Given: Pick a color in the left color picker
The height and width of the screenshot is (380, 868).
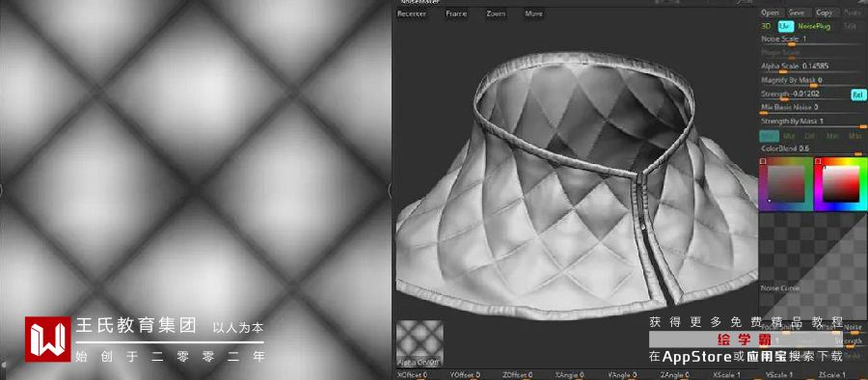Looking at the screenshot, I should click(785, 184).
